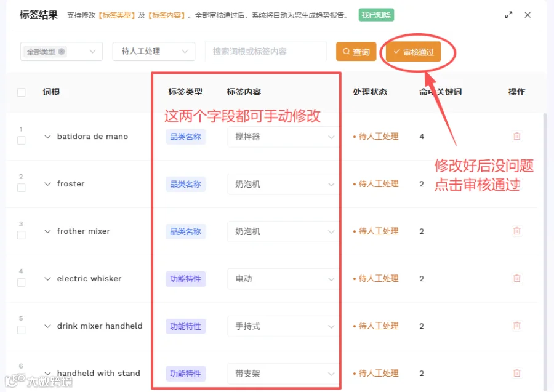Expand the frother mixer row
Image resolution: width=554 pixels, height=392 pixels.
pos(47,231)
